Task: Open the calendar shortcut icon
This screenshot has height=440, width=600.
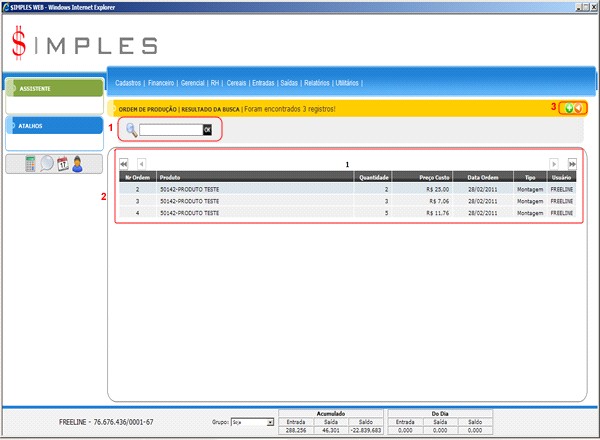Action: (x=63, y=164)
